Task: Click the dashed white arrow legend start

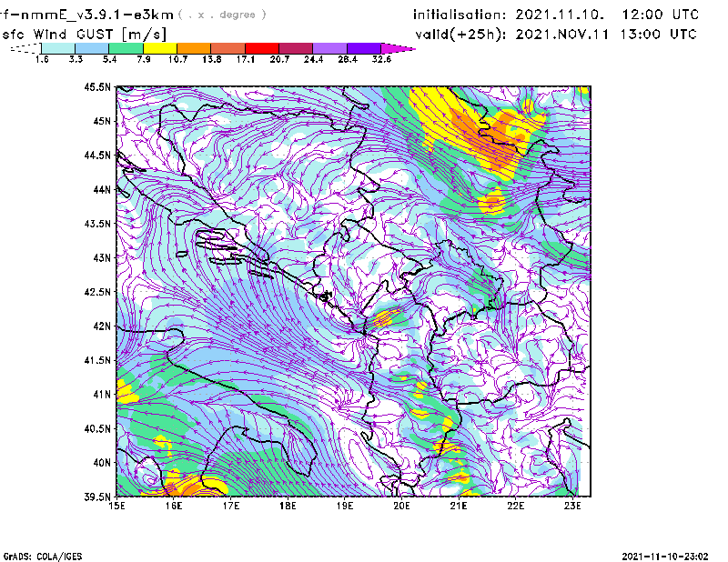Action: (25, 48)
